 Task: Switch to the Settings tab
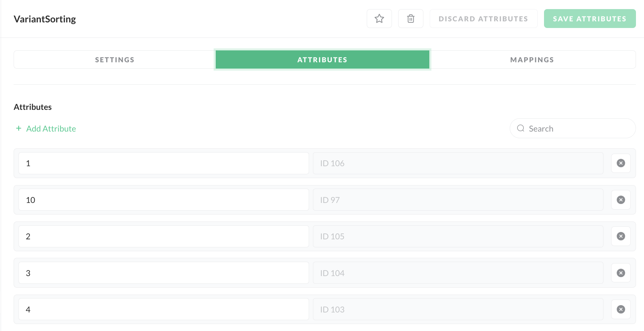pyautogui.click(x=115, y=60)
